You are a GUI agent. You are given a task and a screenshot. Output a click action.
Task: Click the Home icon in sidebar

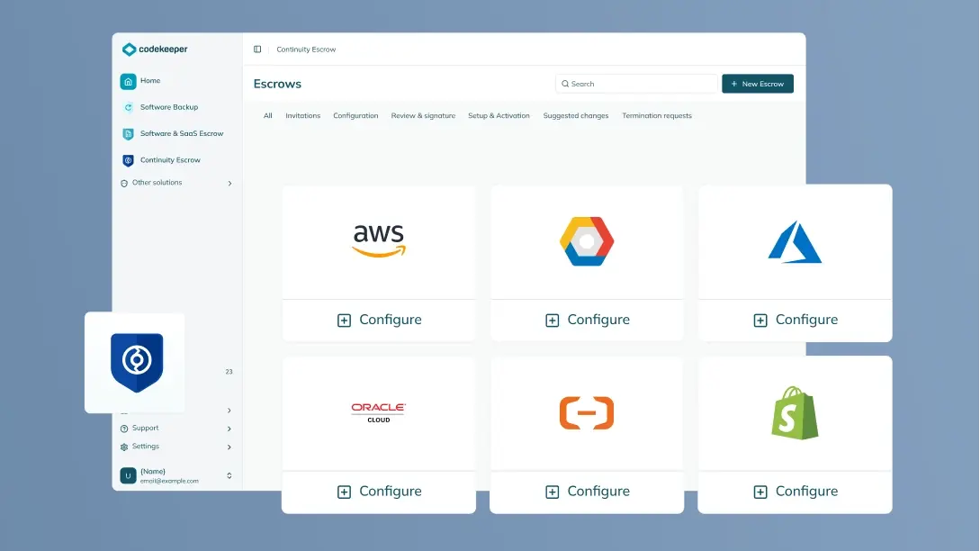(x=129, y=81)
